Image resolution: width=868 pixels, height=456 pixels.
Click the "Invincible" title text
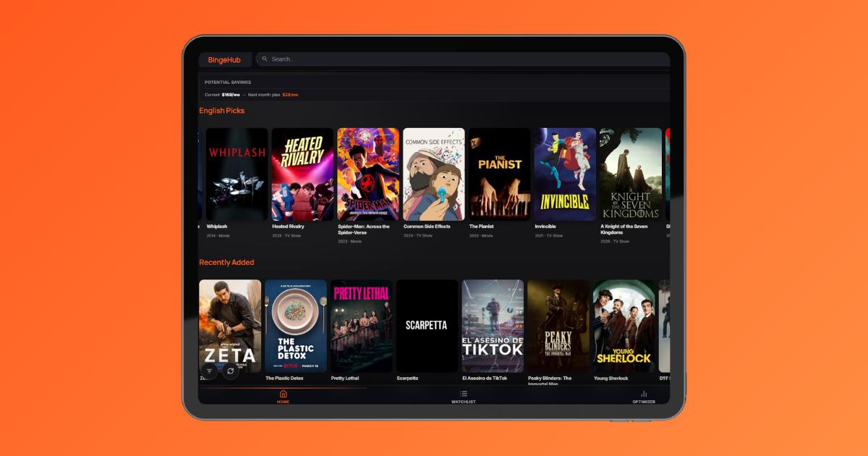[x=545, y=227]
